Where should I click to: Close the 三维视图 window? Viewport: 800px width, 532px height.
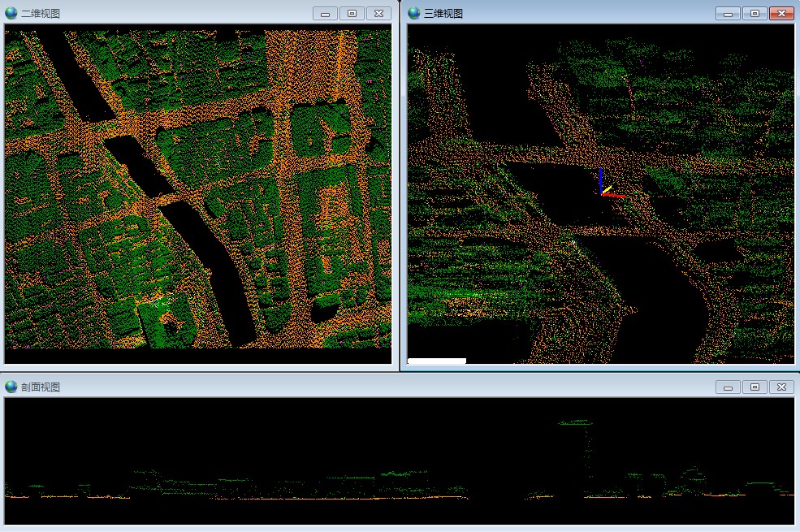click(x=781, y=14)
